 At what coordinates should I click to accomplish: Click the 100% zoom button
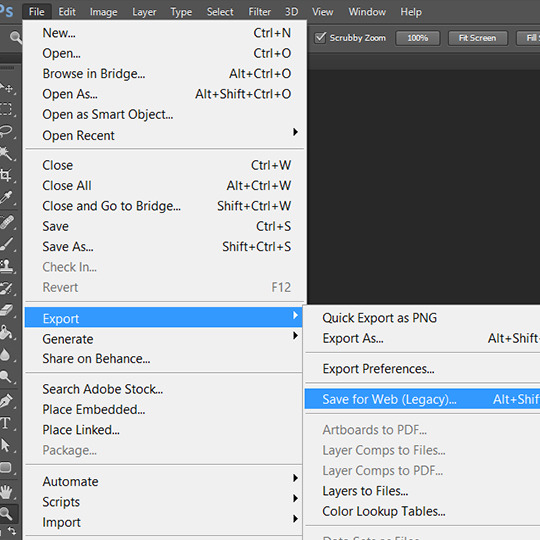coord(418,38)
